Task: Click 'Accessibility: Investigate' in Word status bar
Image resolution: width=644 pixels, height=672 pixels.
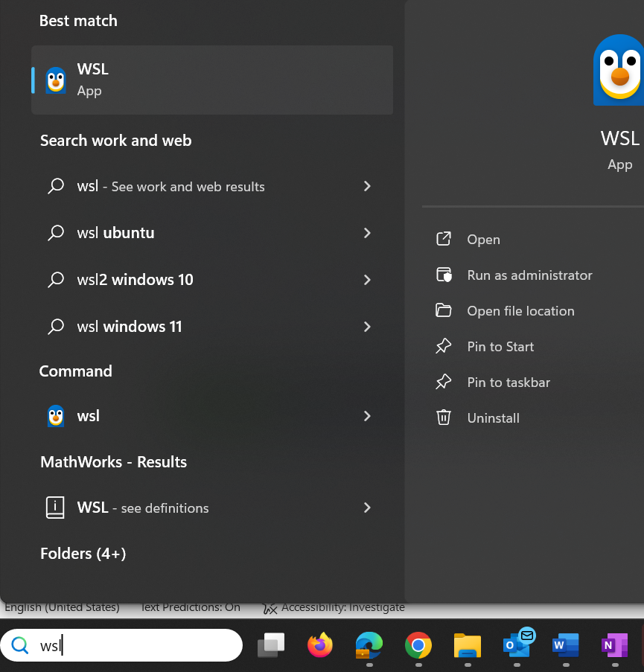Action: (334, 608)
